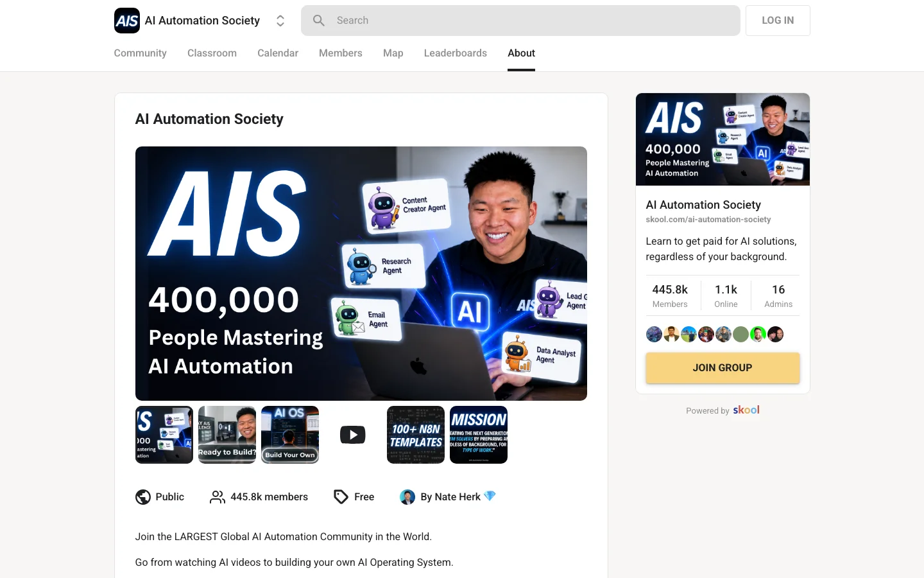Select the 'Ready to Build?' thumbnail

[x=227, y=435]
